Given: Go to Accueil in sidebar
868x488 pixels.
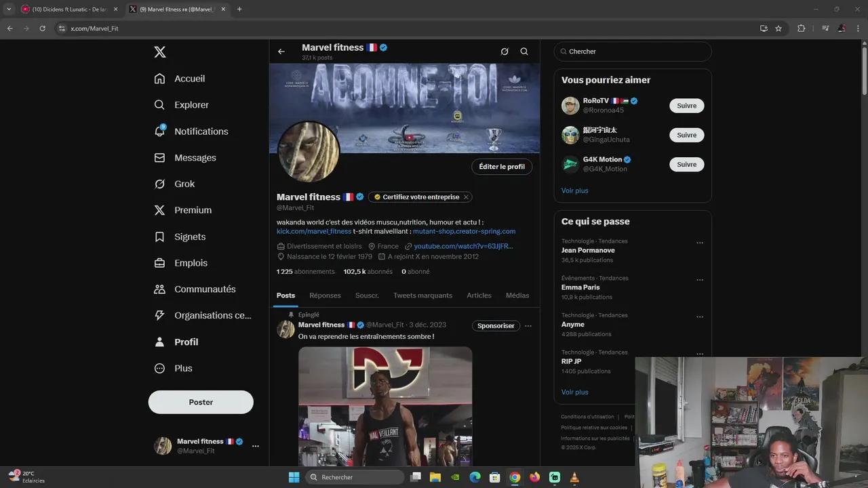Looking at the screenshot, I should coord(180,79).
